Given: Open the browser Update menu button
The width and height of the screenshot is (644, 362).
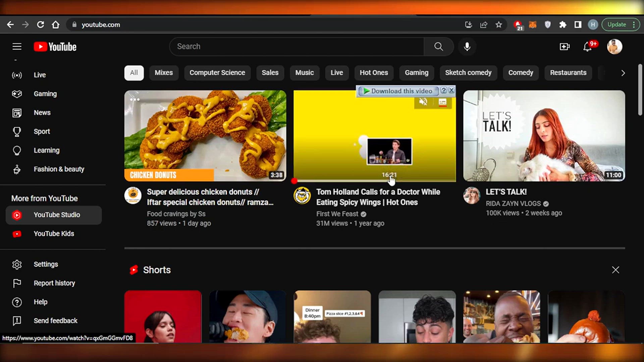Looking at the screenshot, I should click(x=621, y=24).
